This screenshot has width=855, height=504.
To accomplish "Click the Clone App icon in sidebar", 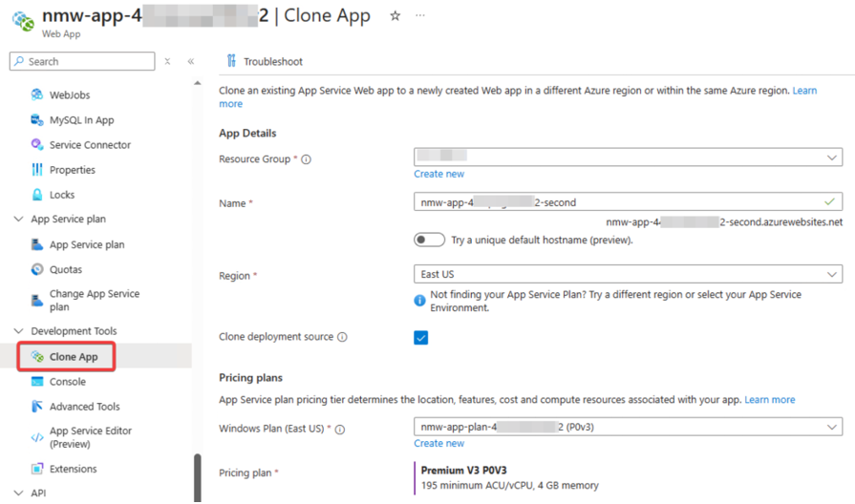I will click(x=37, y=356).
